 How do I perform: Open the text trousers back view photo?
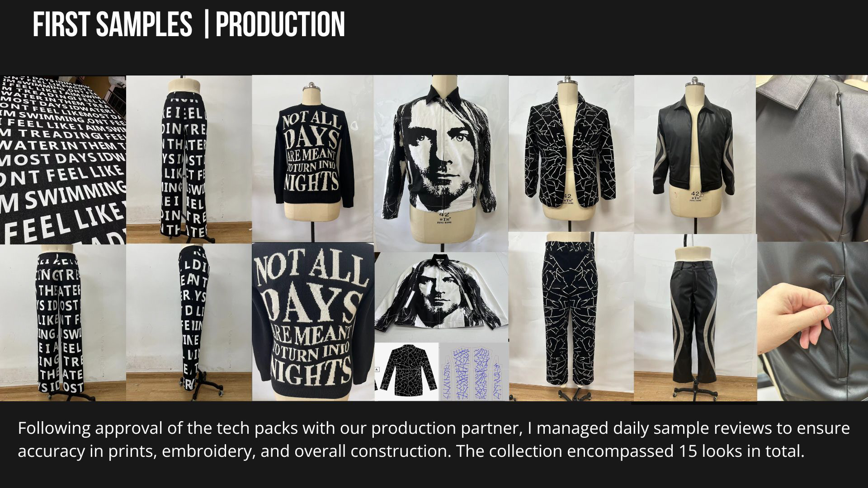tap(63, 323)
